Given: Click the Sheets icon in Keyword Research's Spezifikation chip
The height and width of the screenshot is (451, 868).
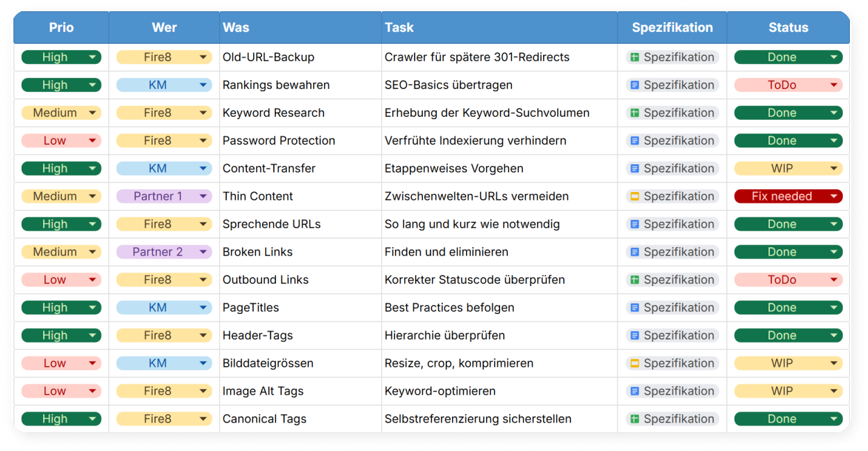Looking at the screenshot, I should coord(634,113).
